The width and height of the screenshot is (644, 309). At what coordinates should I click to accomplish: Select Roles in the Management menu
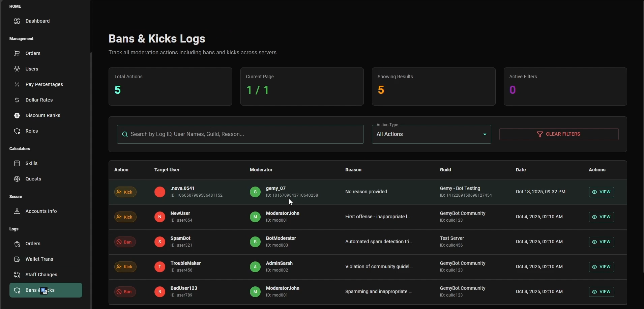click(32, 131)
